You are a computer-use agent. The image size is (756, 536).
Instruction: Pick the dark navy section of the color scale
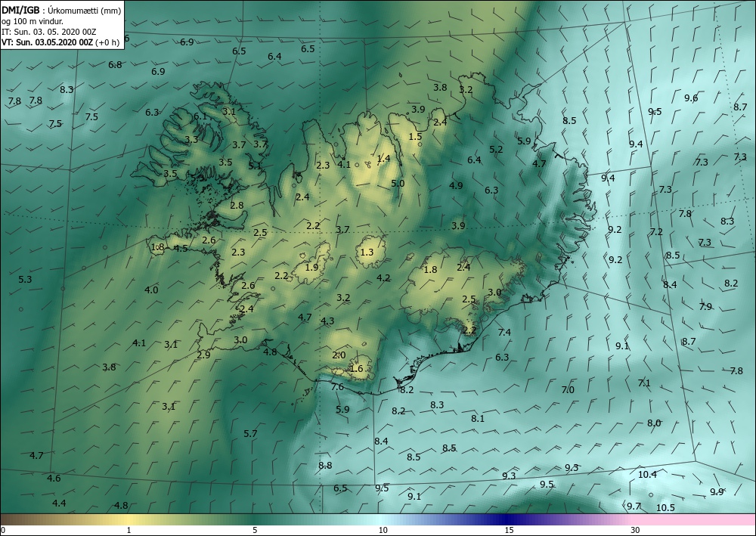point(507,519)
